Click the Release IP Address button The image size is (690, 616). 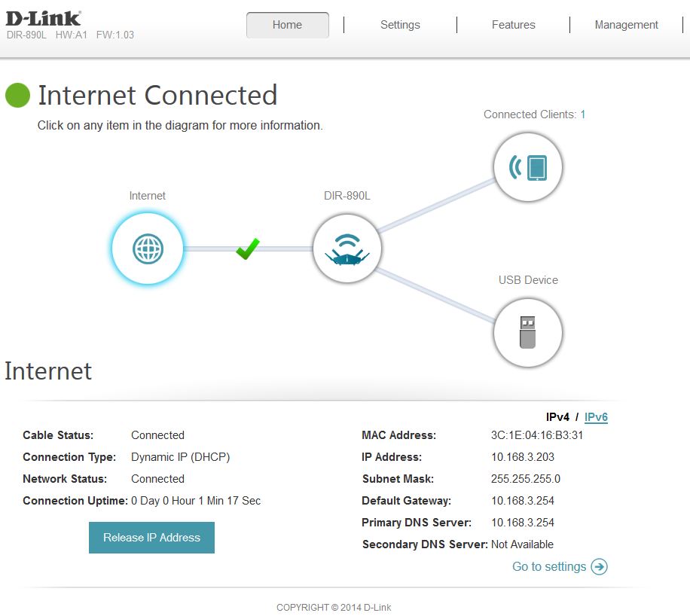coord(152,537)
